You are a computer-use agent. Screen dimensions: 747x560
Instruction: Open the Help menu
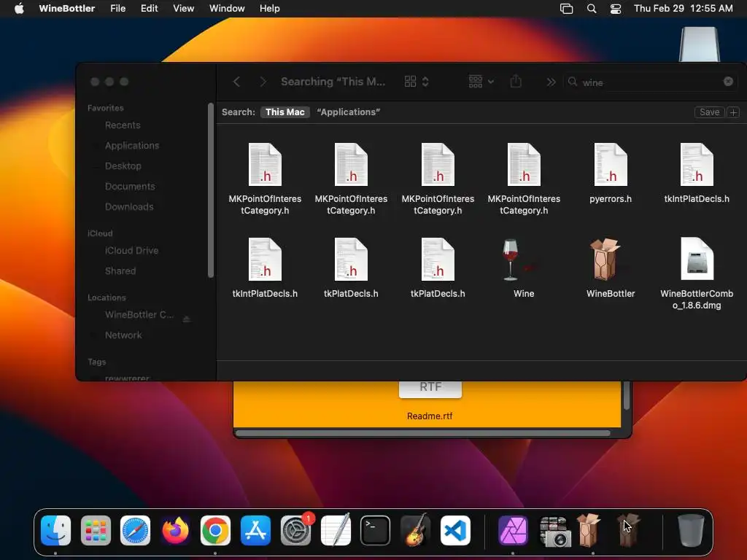coord(269,9)
